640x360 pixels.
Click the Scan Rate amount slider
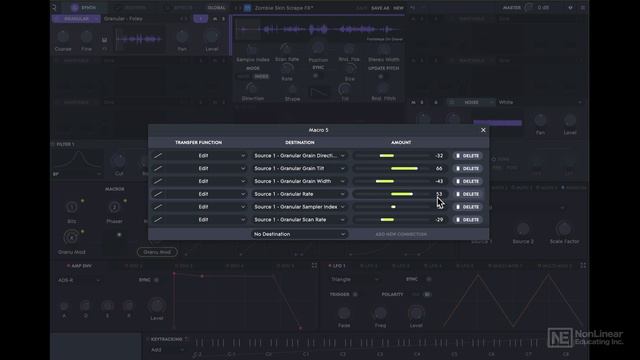[392, 220]
